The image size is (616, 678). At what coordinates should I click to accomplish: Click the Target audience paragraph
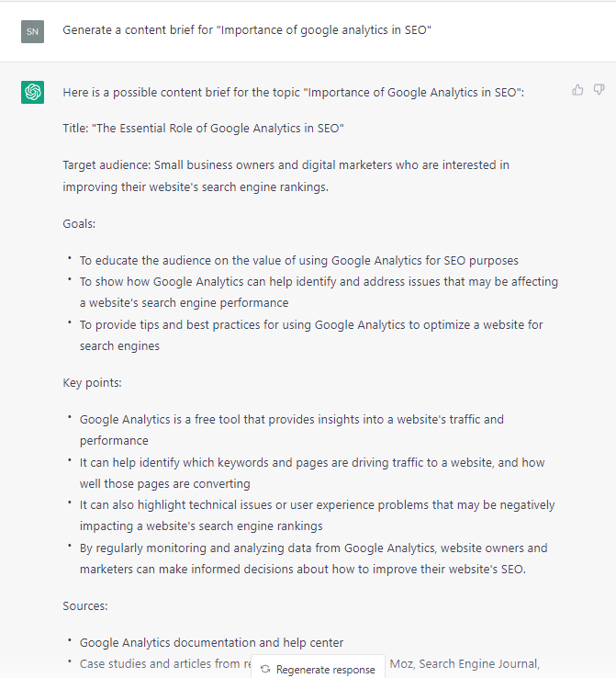[x=286, y=175]
